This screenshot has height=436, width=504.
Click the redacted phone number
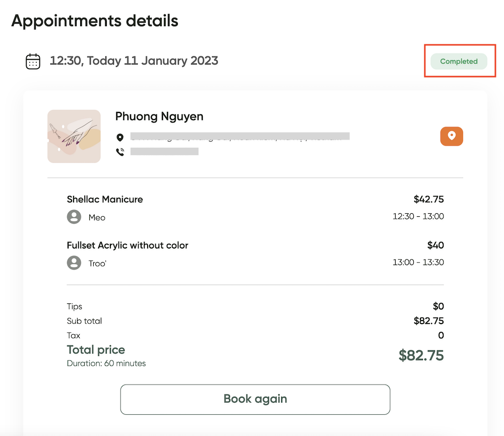(164, 151)
